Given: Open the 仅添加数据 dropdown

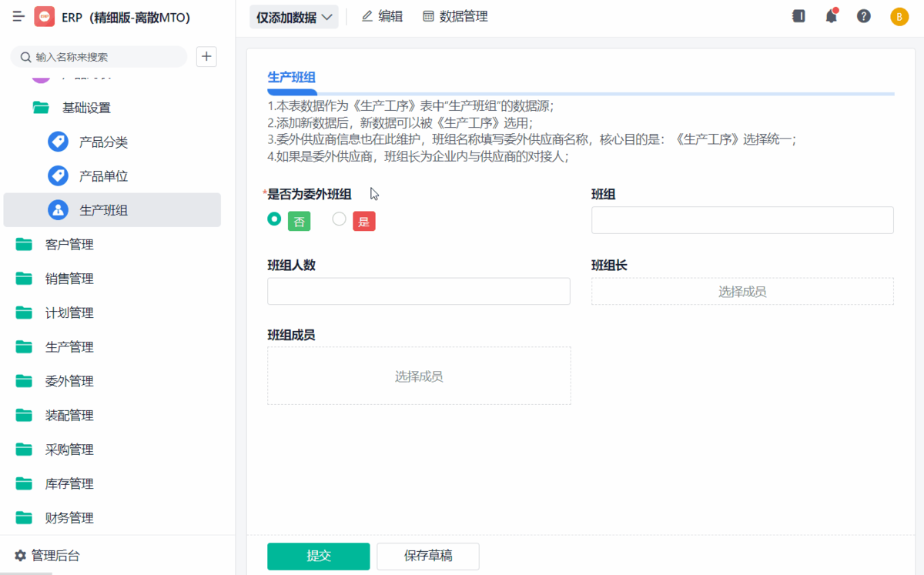Looking at the screenshot, I should (x=294, y=17).
